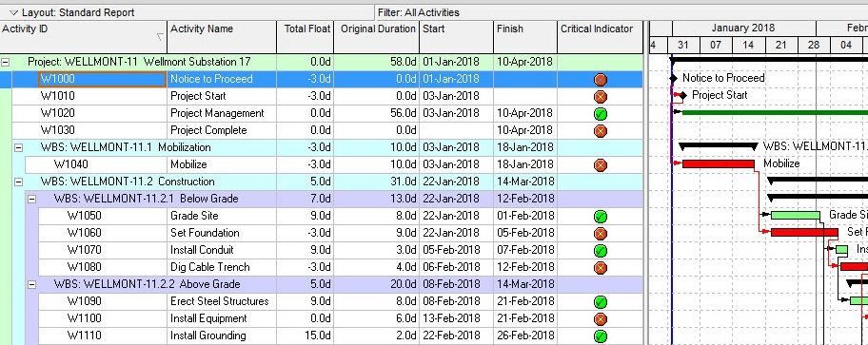Click red critical indicator for Mobilize

coord(600,165)
